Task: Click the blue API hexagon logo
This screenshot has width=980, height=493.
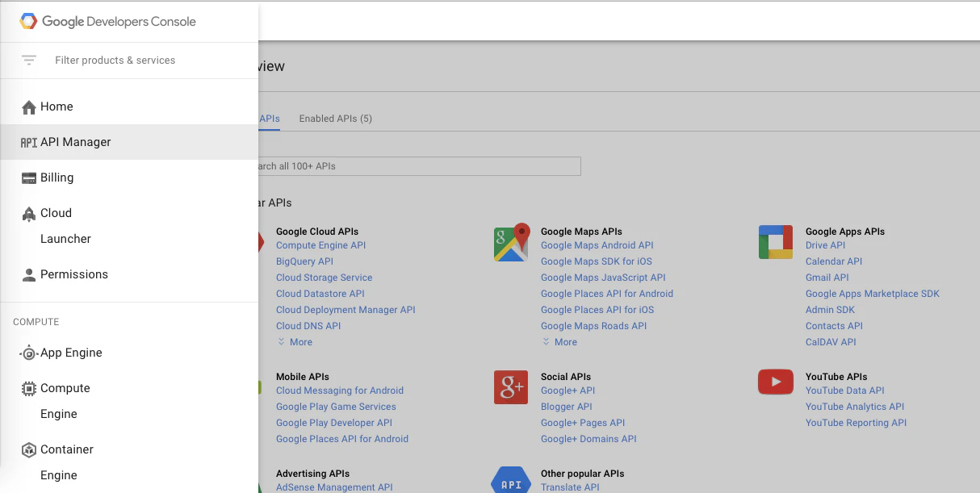Action: [x=511, y=481]
